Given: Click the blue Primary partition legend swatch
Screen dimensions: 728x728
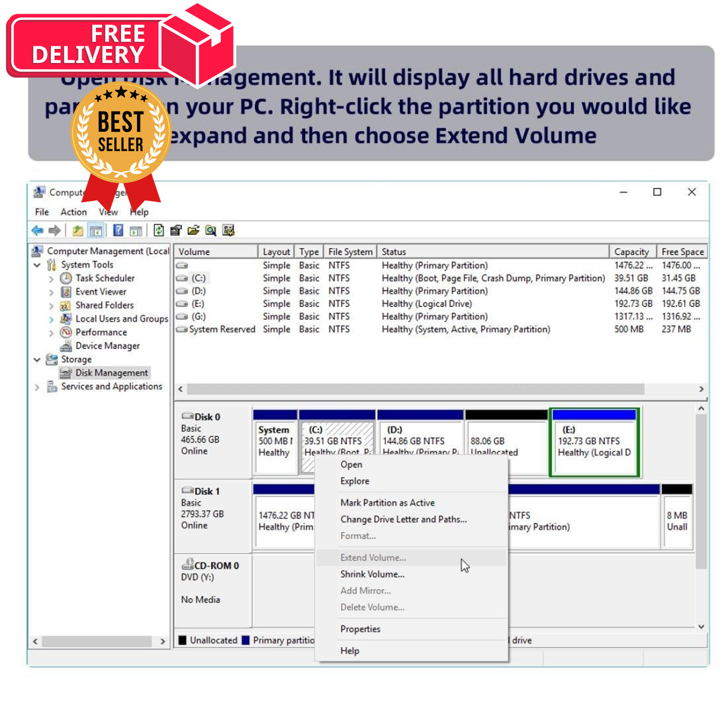Looking at the screenshot, I should [x=246, y=640].
